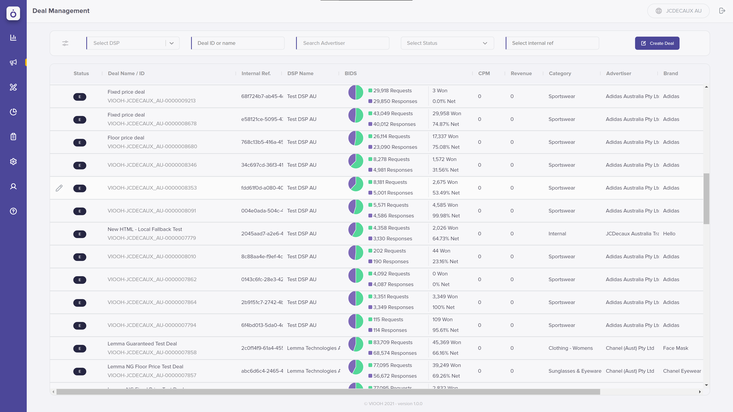Click the Internal Ref. column header

[256, 73]
